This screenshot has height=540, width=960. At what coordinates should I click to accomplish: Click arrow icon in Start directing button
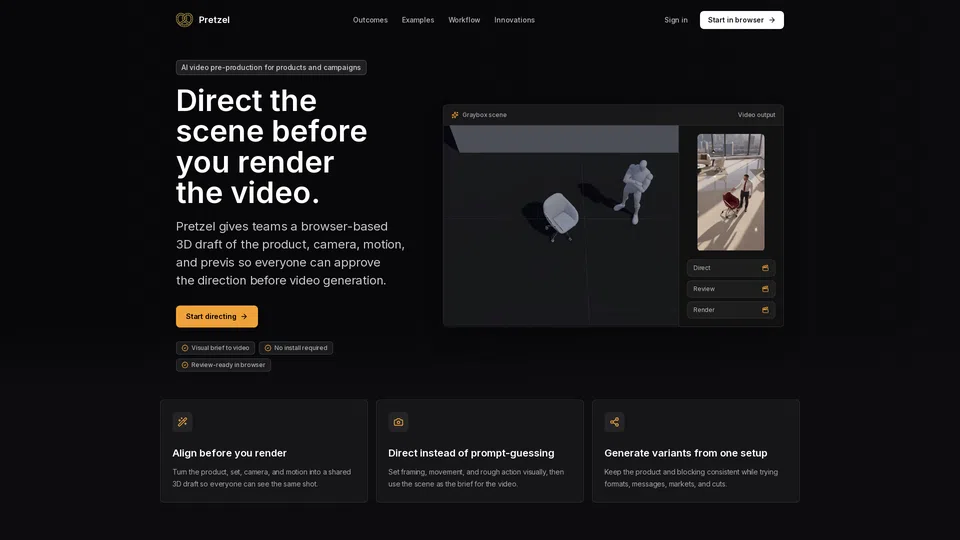pyautogui.click(x=244, y=317)
